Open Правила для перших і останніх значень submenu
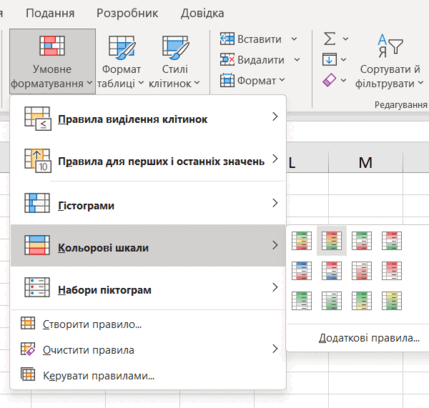 (x=148, y=160)
